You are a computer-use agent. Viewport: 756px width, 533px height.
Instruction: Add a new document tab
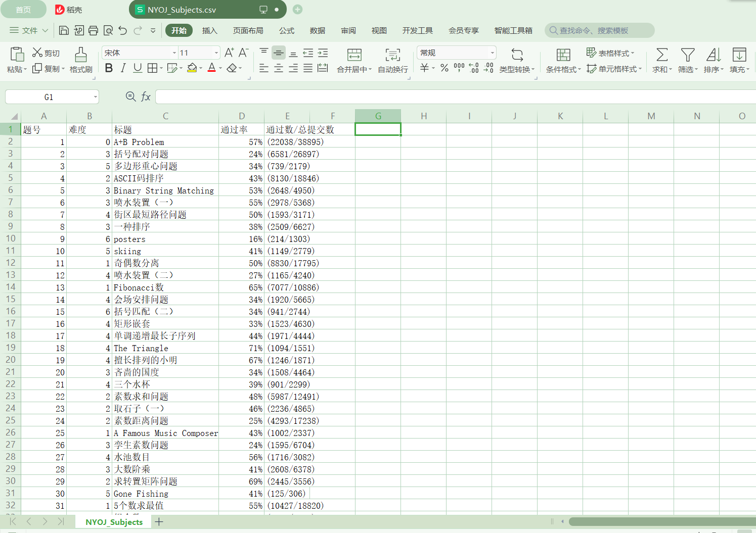298,9
